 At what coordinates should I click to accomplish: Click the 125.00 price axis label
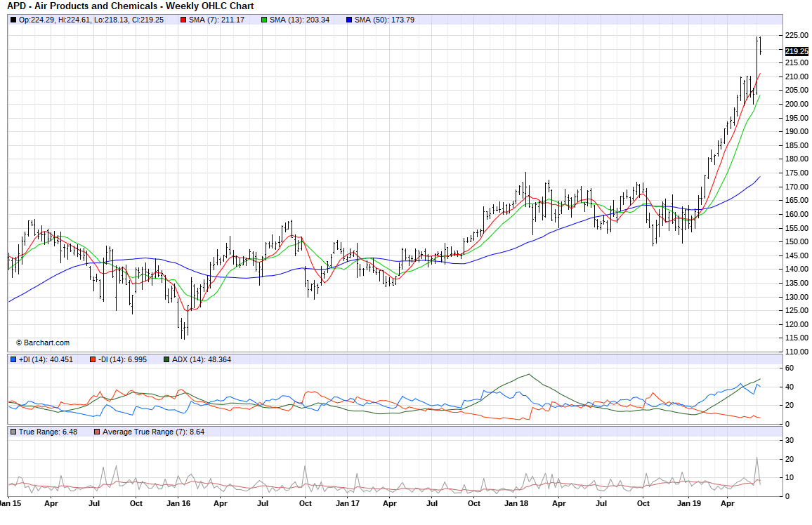click(x=797, y=310)
